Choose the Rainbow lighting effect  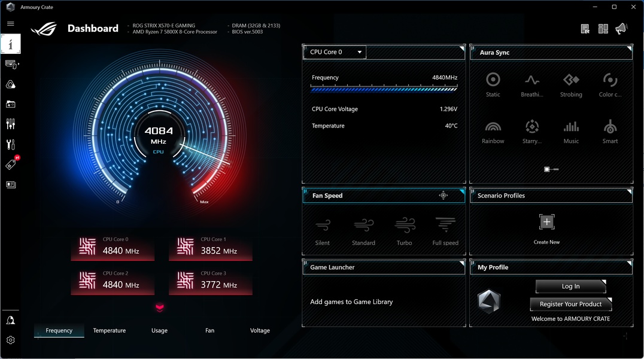[x=493, y=132]
